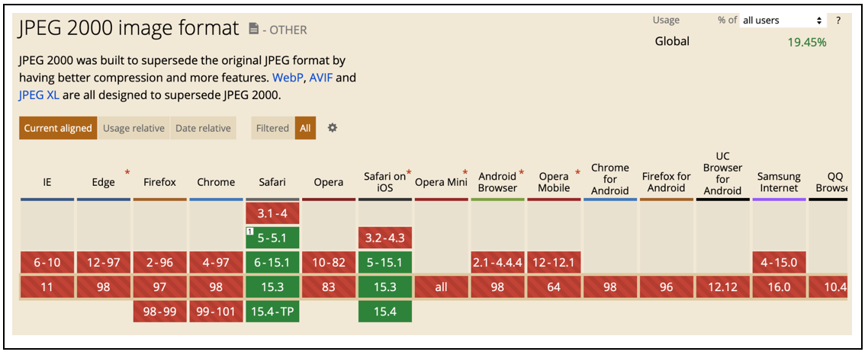
Task: Click the asterisk beside Android Browser
Action: 522,173
